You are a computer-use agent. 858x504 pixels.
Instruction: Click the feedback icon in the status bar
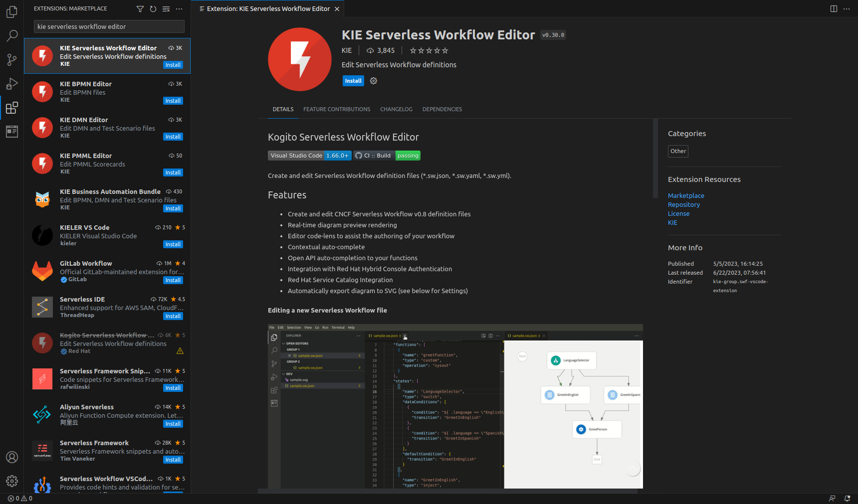[x=833, y=498]
